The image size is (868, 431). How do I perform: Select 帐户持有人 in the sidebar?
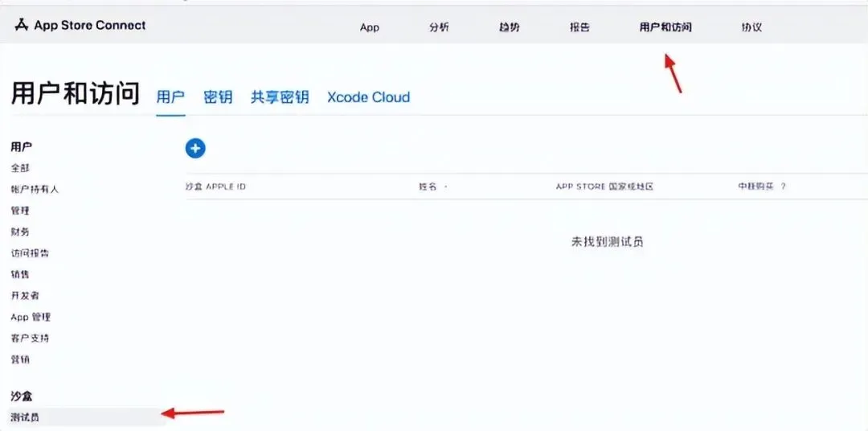35,190
